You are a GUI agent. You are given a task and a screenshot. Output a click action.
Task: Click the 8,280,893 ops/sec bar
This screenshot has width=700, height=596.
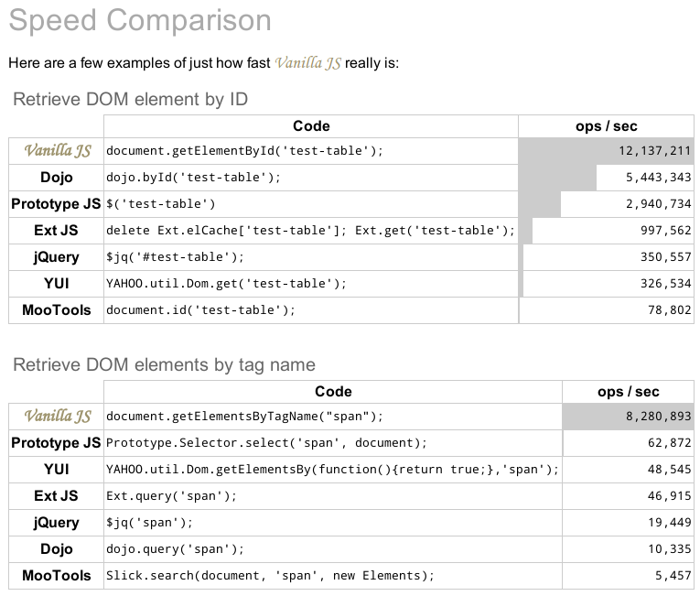pyautogui.click(x=628, y=417)
